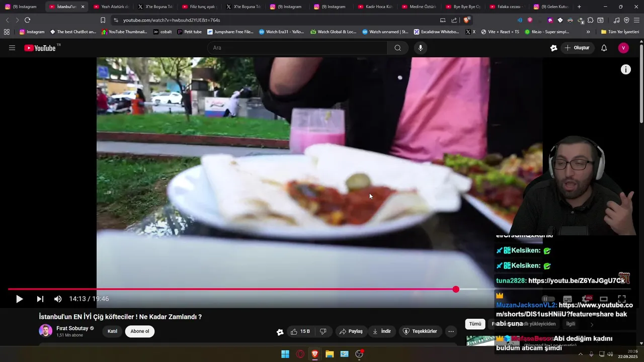Open the Oluştur create button
This screenshot has width=644, height=362.
pos(577,48)
